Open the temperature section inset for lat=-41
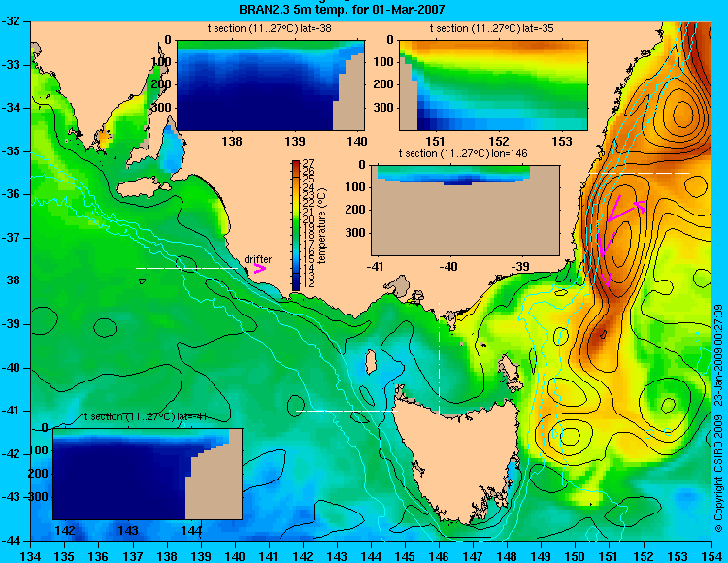The image size is (728, 563). 148,474
